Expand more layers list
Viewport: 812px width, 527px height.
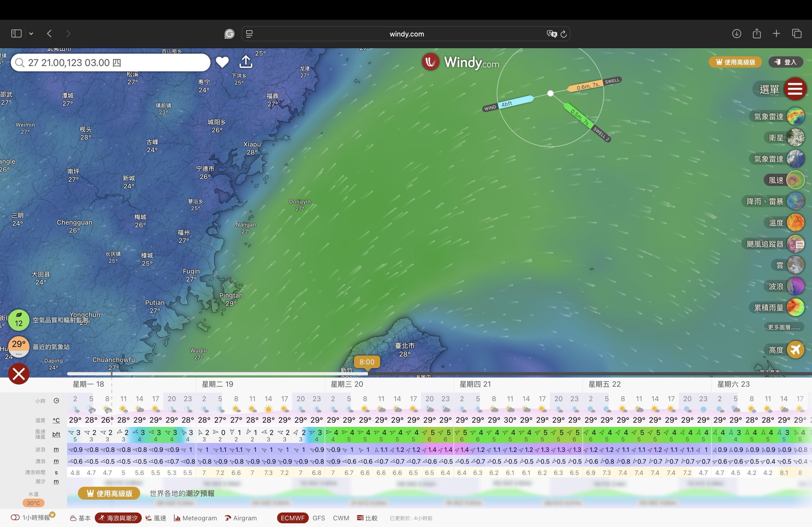click(783, 327)
